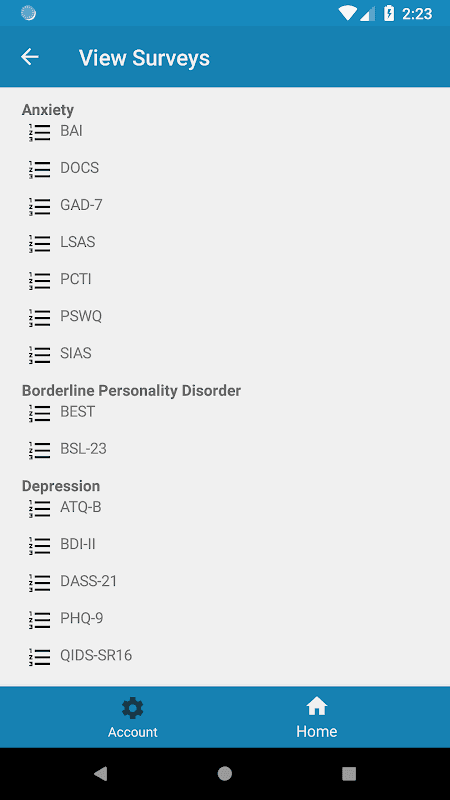Tap the back arrow in header

click(30, 57)
